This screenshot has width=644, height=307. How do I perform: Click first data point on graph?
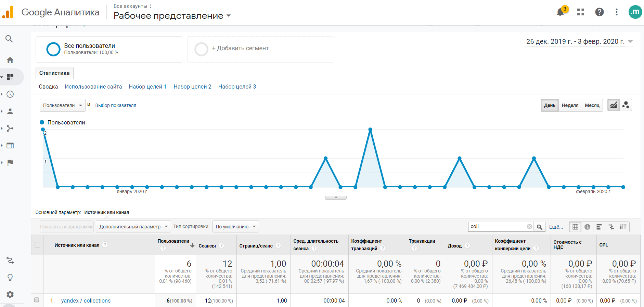[43, 130]
